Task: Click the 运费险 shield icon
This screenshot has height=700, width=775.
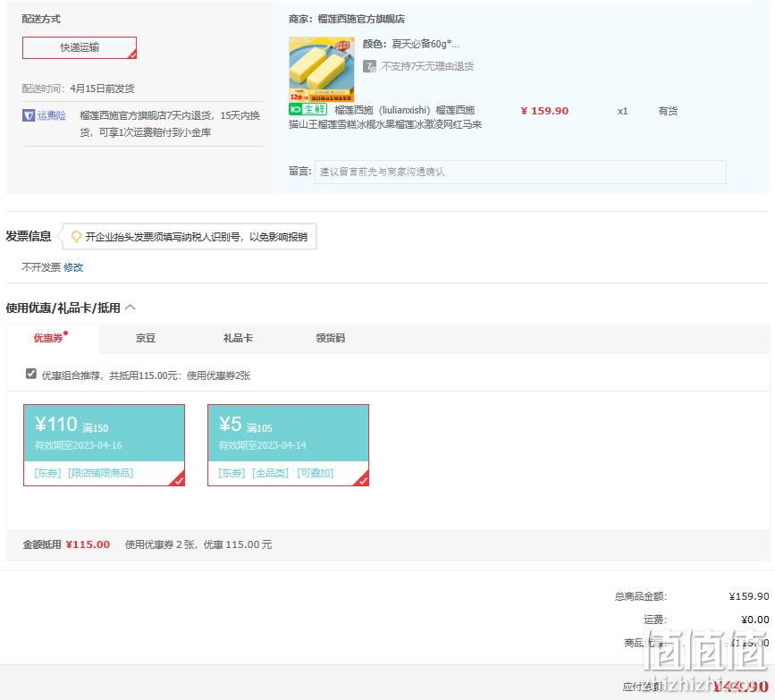Action: (29, 115)
